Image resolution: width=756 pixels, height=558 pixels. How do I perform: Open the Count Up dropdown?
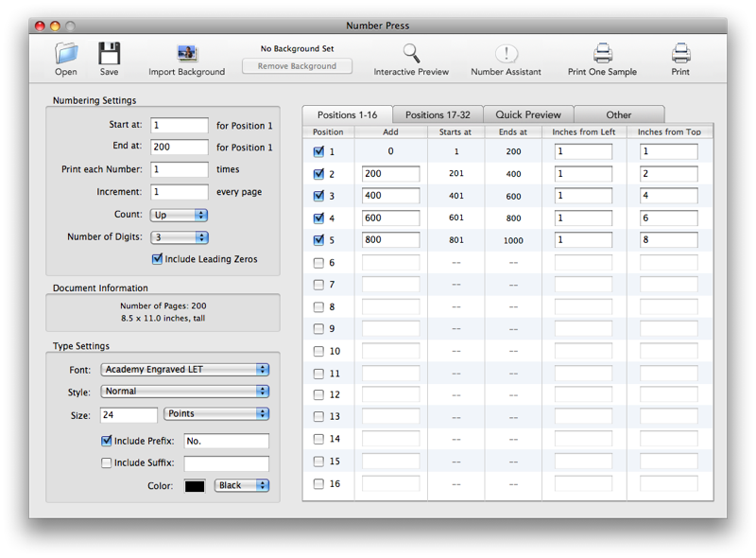pyautogui.click(x=179, y=216)
